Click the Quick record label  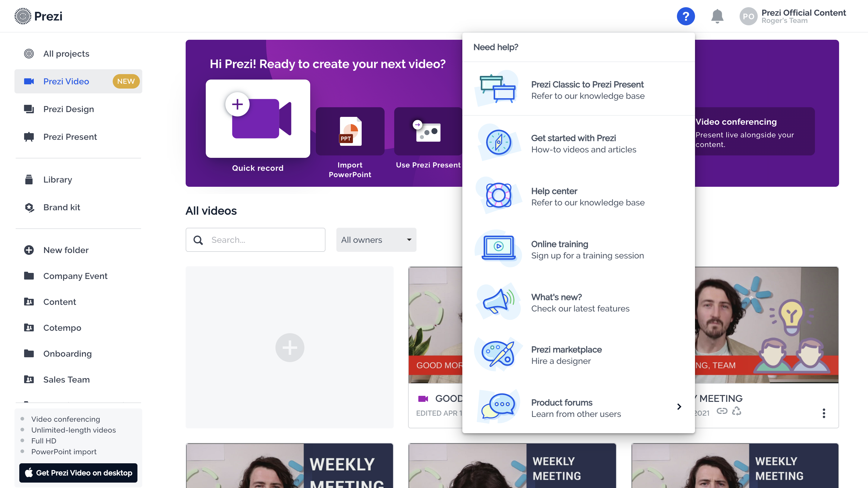click(258, 168)
